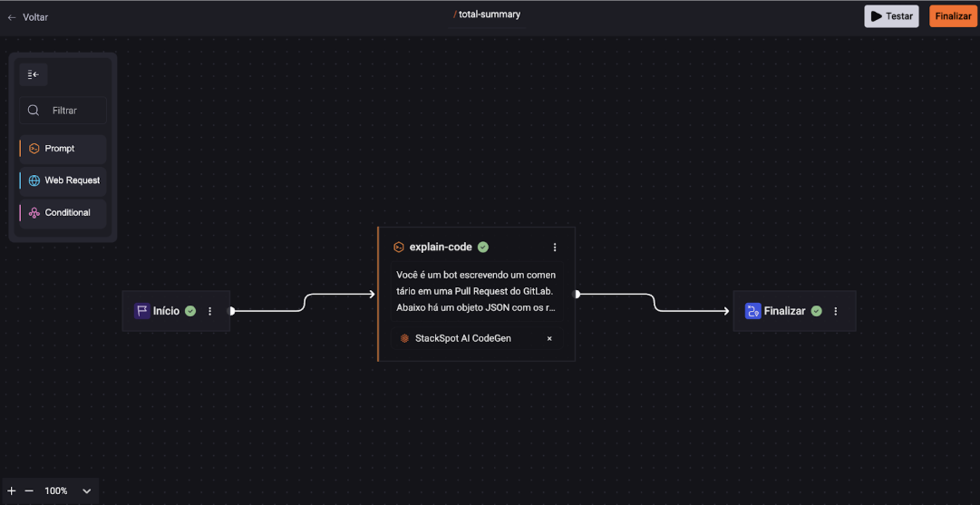
Task: Click the search magnifier icon in Filtrar
Action: pos(34,111)
